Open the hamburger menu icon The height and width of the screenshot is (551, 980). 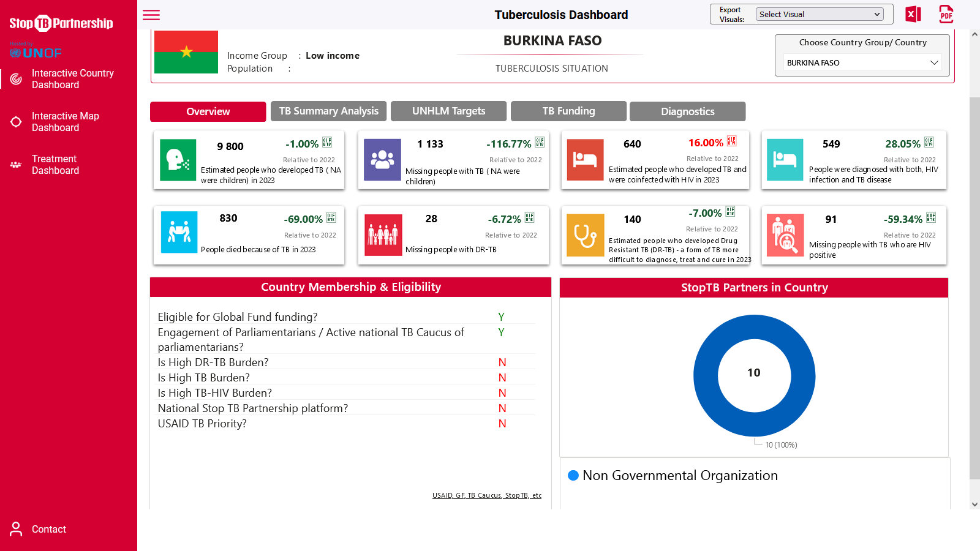tap(151, 15)
